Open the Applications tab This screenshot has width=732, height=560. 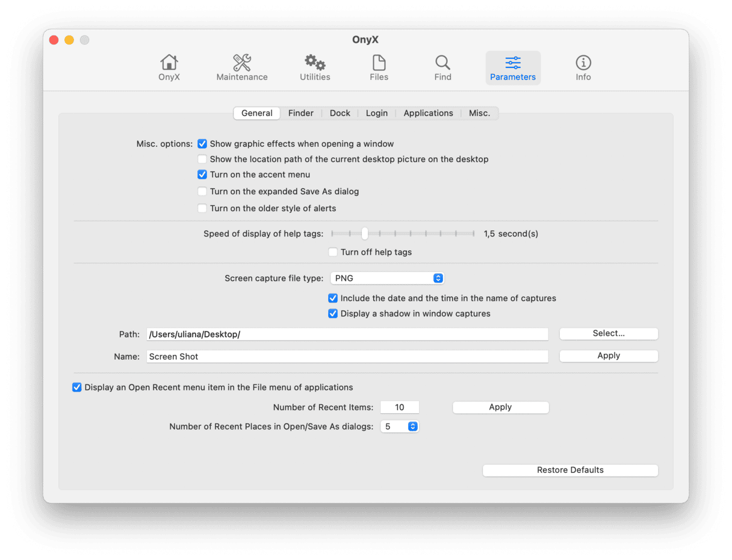click(x=428, y=113)
